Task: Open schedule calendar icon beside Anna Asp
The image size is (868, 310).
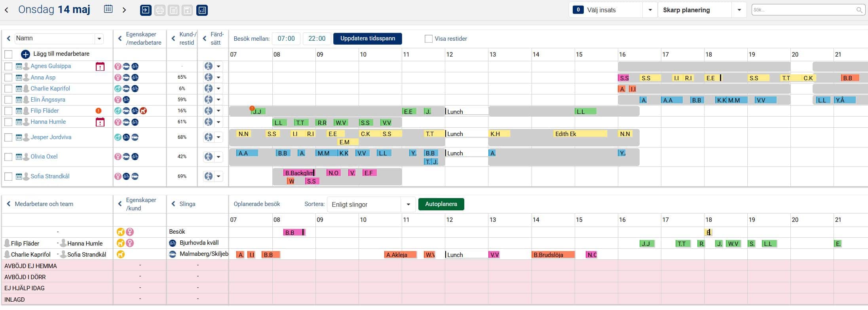Action: 19,77
